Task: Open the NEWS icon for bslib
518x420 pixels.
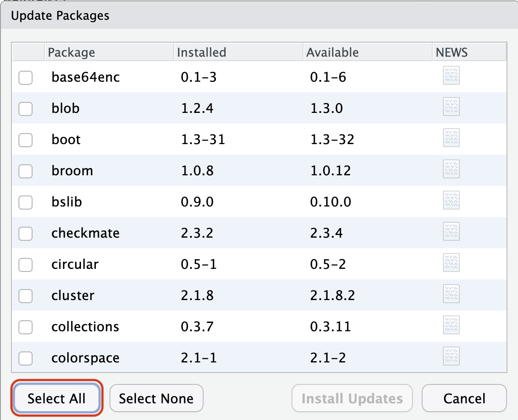Action: tap(451, 200)
